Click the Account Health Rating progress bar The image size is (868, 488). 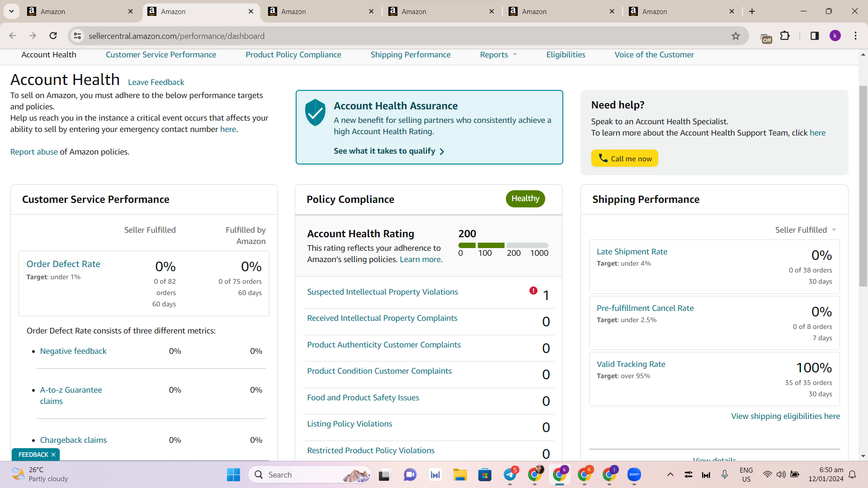pos(503,245)
